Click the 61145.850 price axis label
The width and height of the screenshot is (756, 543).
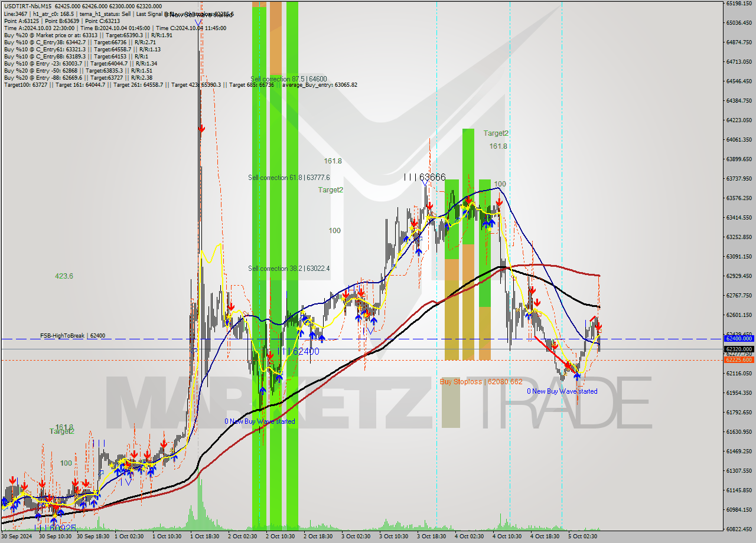pyautogui.click(x=739, y=490)
